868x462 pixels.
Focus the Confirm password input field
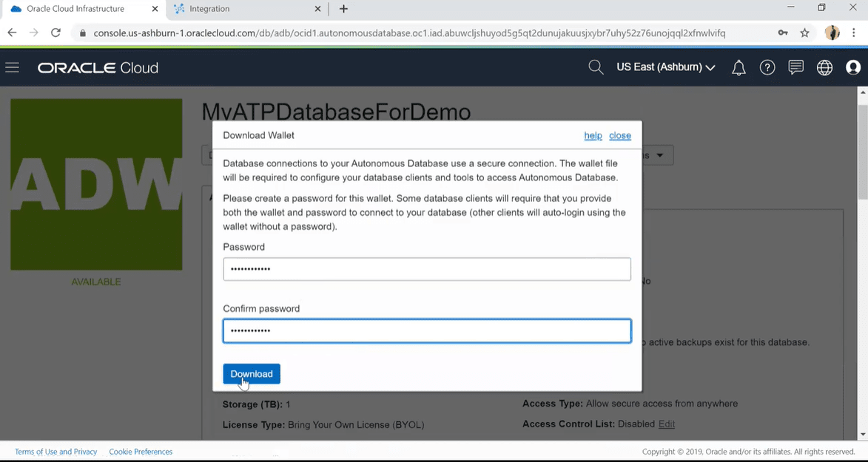coord(427,331)
